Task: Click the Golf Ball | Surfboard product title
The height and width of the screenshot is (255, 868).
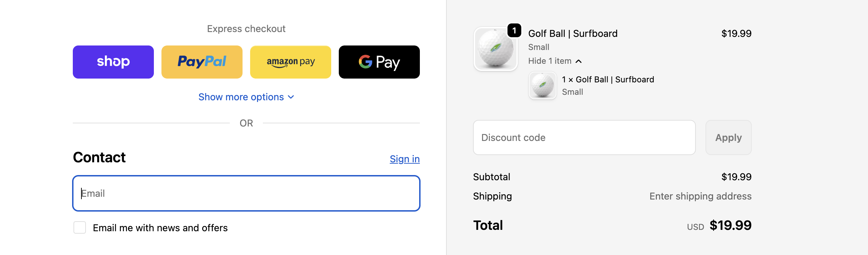Action: [x=573, y=33]
